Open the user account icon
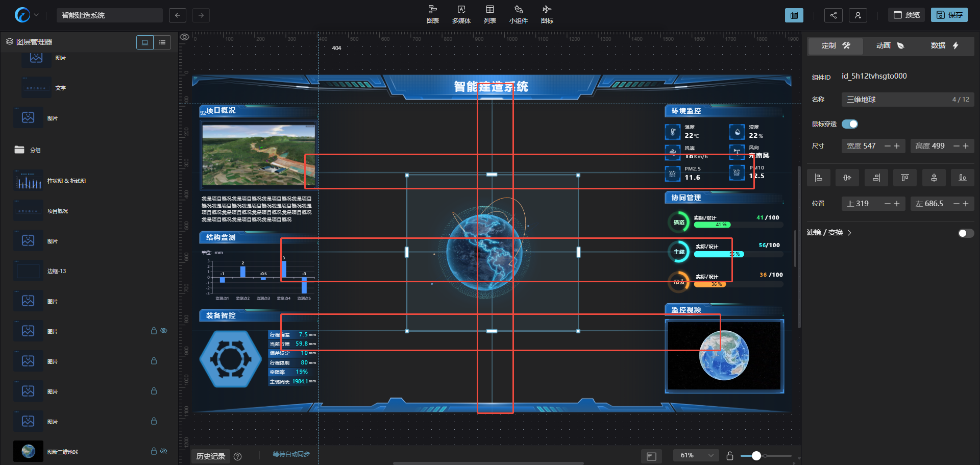This screenshot has width=980, height=465. coord(857,15)
